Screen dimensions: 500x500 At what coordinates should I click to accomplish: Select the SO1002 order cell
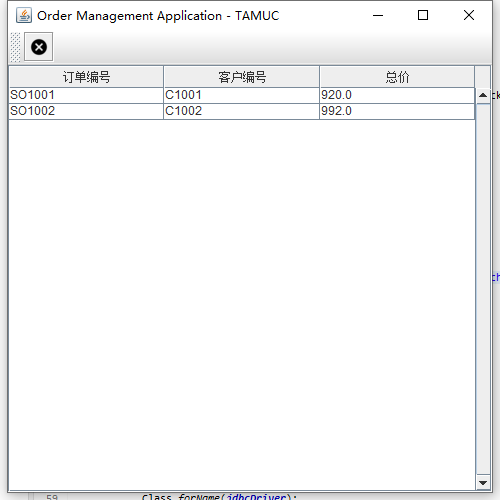point(86,111)
